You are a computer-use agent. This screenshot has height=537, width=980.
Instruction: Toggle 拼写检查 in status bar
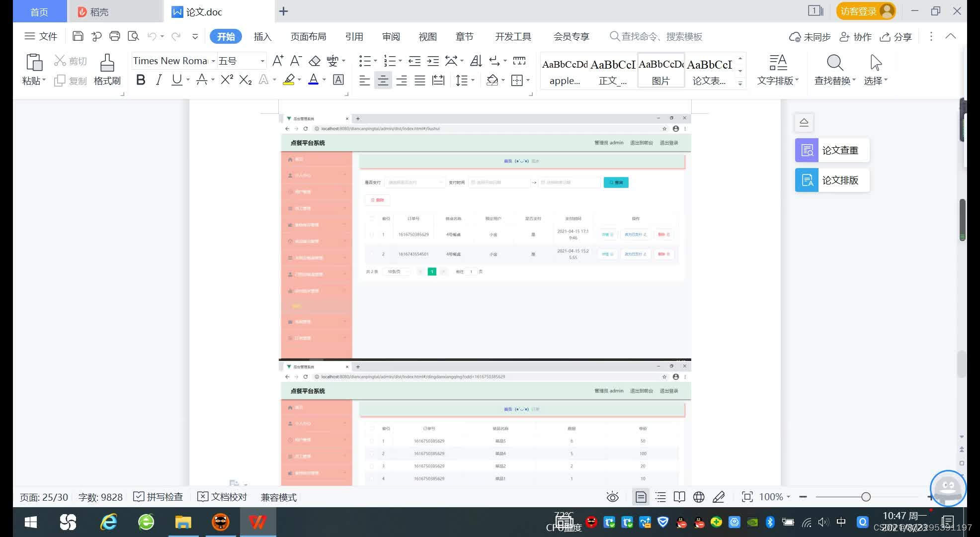click(158, 497)
